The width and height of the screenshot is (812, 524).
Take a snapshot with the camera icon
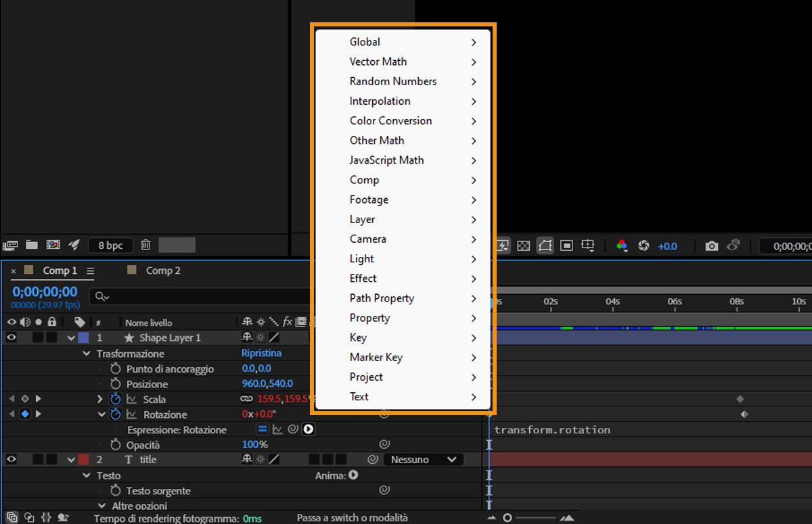(712, 246)
